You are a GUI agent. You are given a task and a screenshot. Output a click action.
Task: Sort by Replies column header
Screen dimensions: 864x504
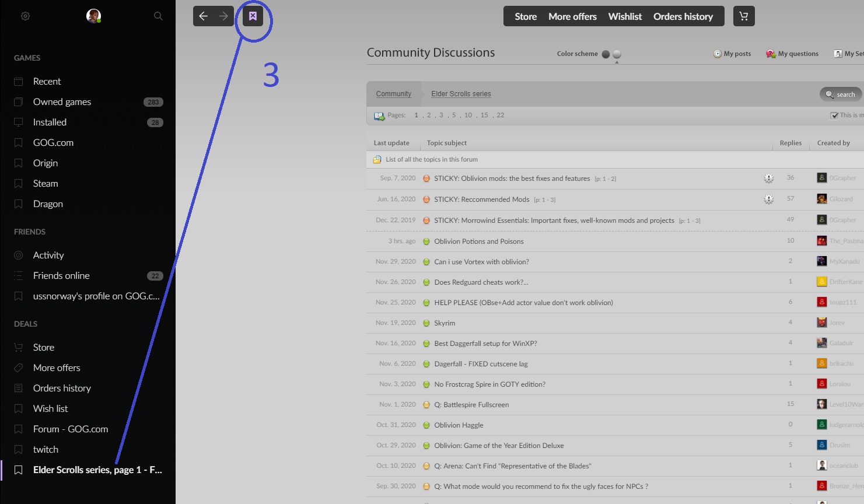(790, 143)
